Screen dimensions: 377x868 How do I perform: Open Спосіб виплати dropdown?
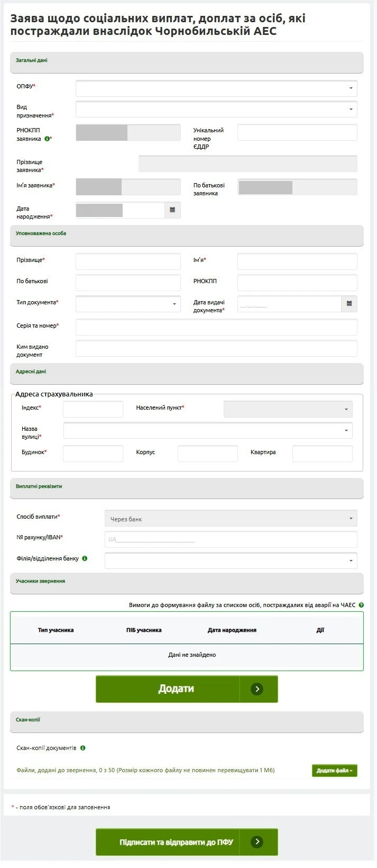tap(231, 519)
